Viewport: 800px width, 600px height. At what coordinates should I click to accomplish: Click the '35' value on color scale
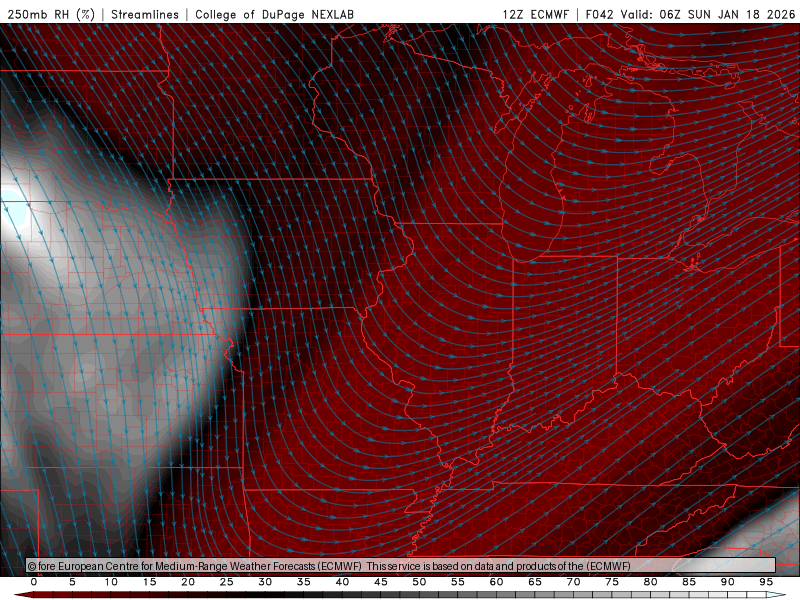pyautogui.click(x=304, y=582)
